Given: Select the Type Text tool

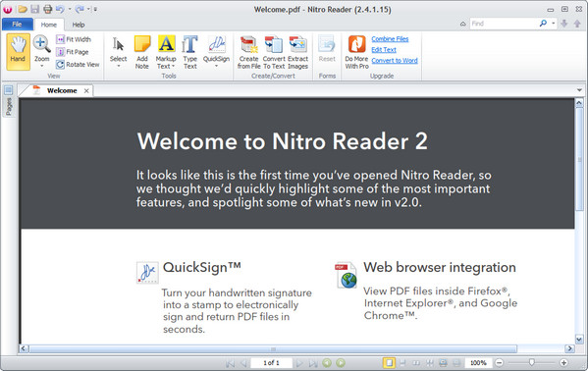Looking at the screenshot, I should [x=190, y=52].
